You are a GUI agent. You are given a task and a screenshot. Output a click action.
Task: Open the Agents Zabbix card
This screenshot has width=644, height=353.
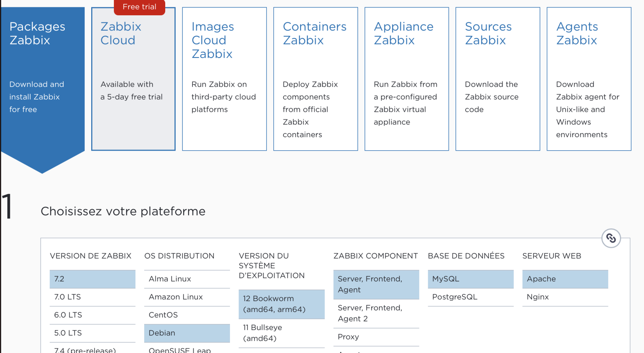click(x=589, y=79)
